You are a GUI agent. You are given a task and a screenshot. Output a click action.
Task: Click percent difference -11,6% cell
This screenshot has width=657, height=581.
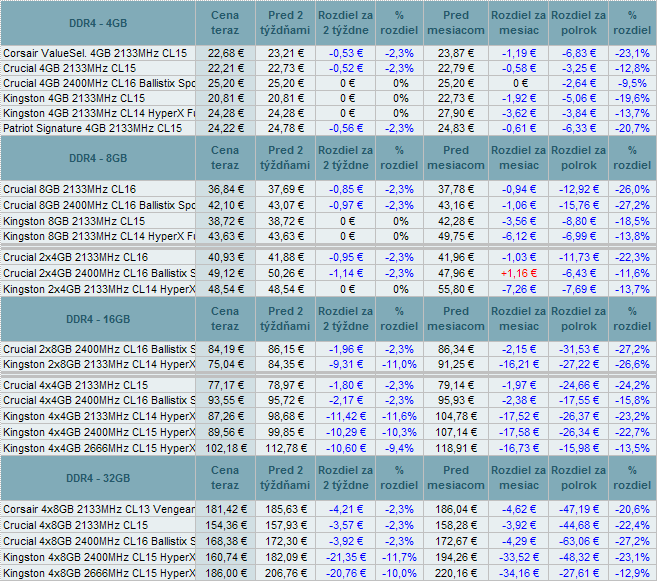pyautogui.click(x=399, y=416)
